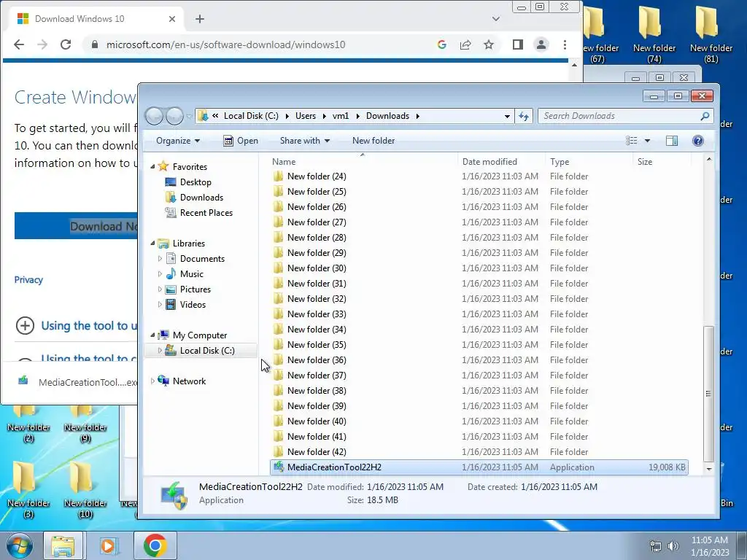
Task: Click Explorer scroll up arrow
Action: pos(709,160)
